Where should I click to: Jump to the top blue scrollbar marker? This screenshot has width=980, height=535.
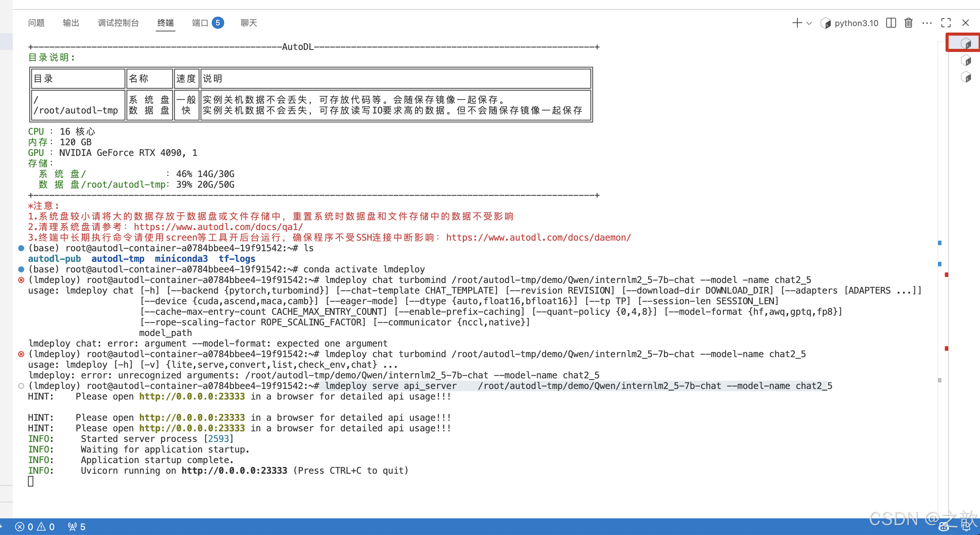click(x=940, y=243)
